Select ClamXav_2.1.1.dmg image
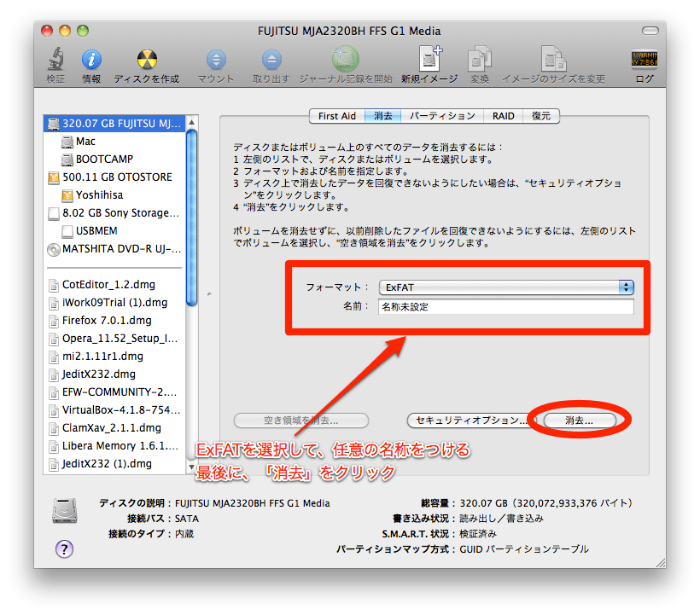Image resolution: width=700 pixels, height=615 pixels. (114, 427)
